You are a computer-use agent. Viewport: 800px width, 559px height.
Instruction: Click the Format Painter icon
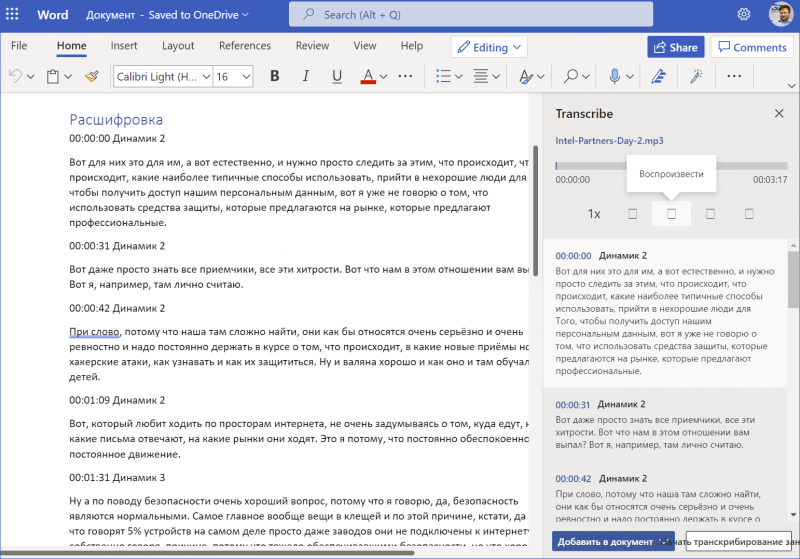coord(92,76)
